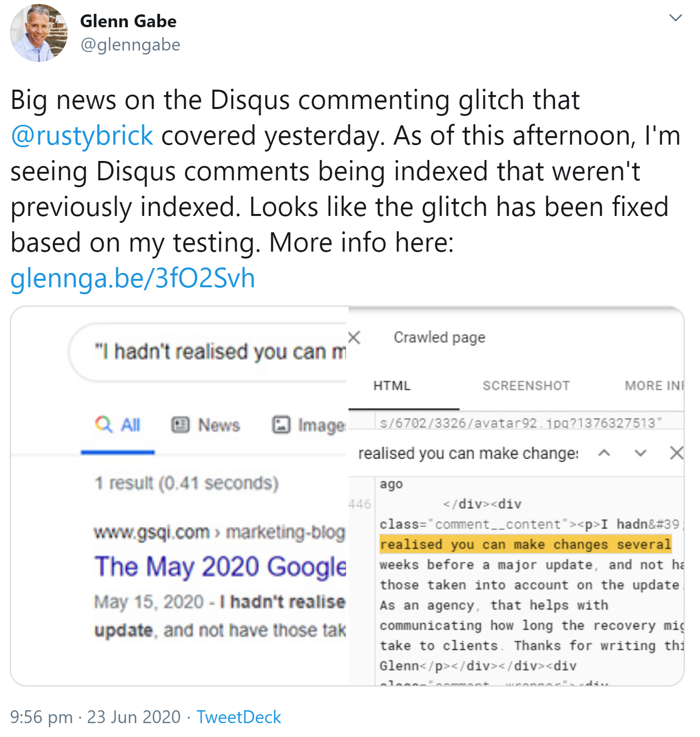This screenshot has height=737, width=700.
Task: Jump to next match with down chevron
Action: click(x=641, y=452)
